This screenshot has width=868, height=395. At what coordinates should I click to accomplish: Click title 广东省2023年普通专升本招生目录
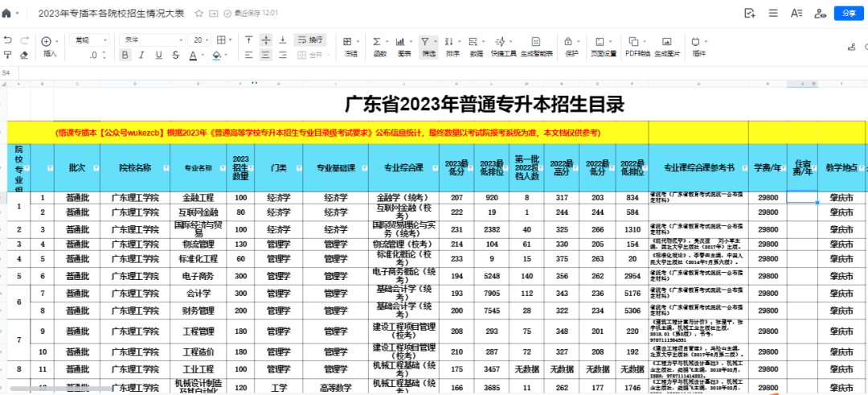[x=485, y=104]
